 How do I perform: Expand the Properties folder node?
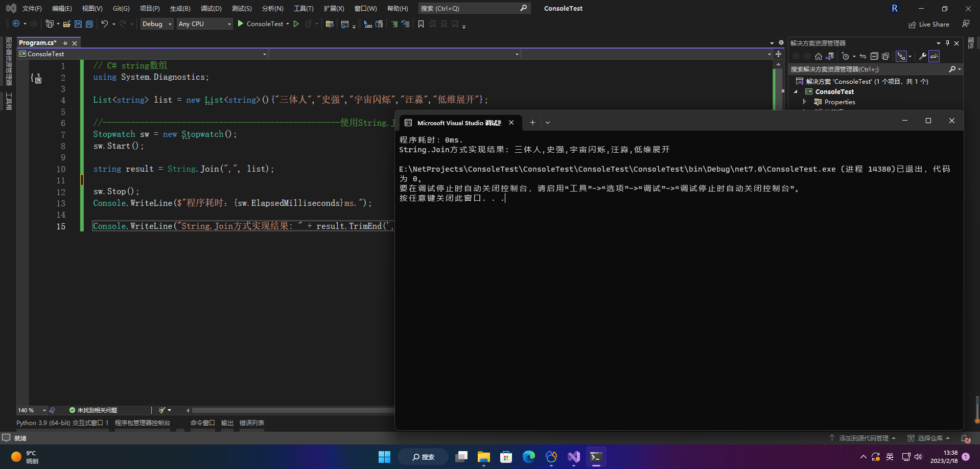[x=805, y=102]
